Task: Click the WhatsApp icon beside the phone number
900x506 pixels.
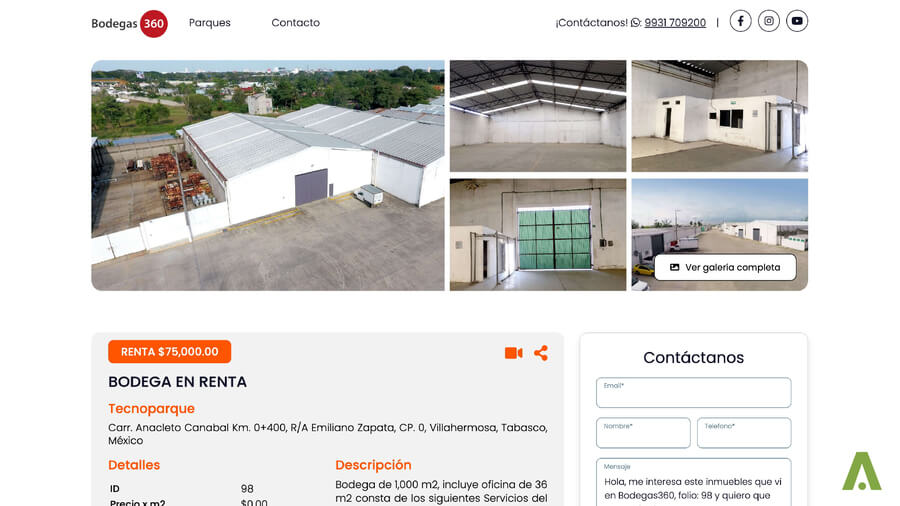Action: [x=635, y=23]
